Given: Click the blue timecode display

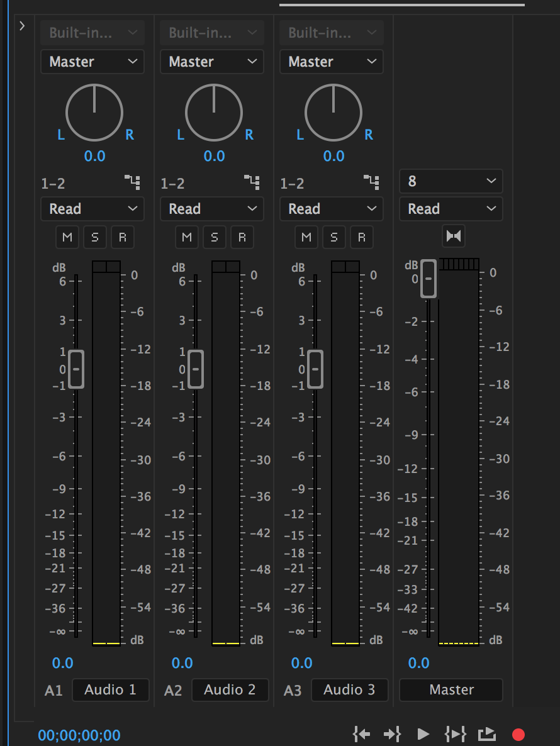Looking at the screenshot, I should pyautogui.click(x=79, y=735).
